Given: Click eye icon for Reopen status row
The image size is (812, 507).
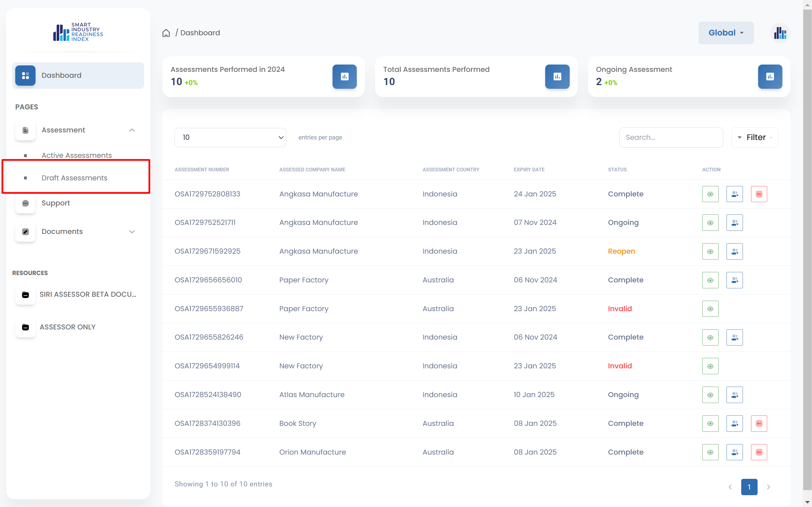Looking at the screenshot, I should point(710,251).
